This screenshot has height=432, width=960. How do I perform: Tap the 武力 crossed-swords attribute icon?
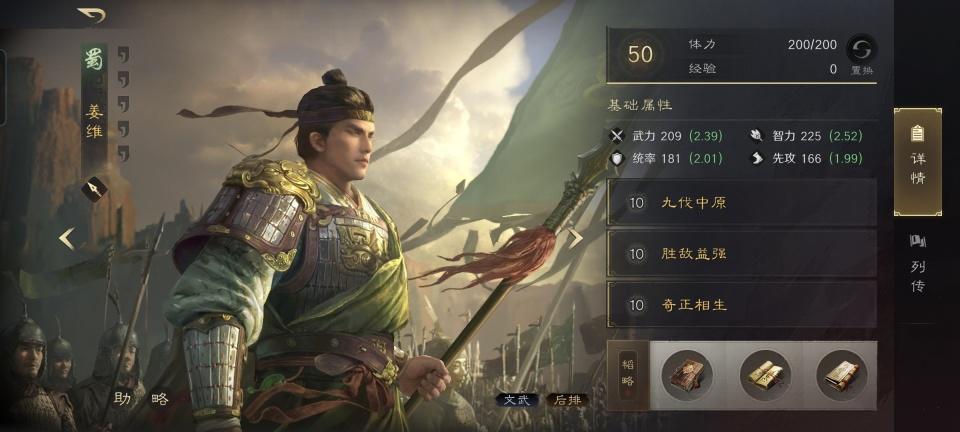pyautogui.click(x=618, y=136)
